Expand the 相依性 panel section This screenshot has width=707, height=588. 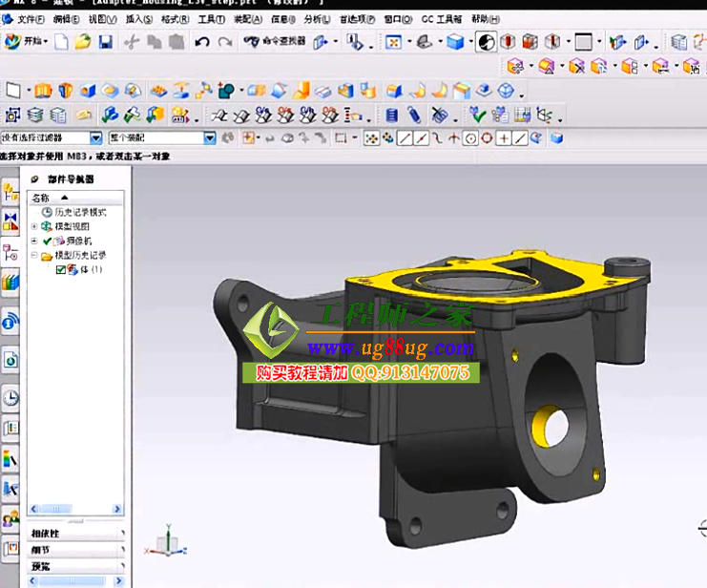coord(76,534)
